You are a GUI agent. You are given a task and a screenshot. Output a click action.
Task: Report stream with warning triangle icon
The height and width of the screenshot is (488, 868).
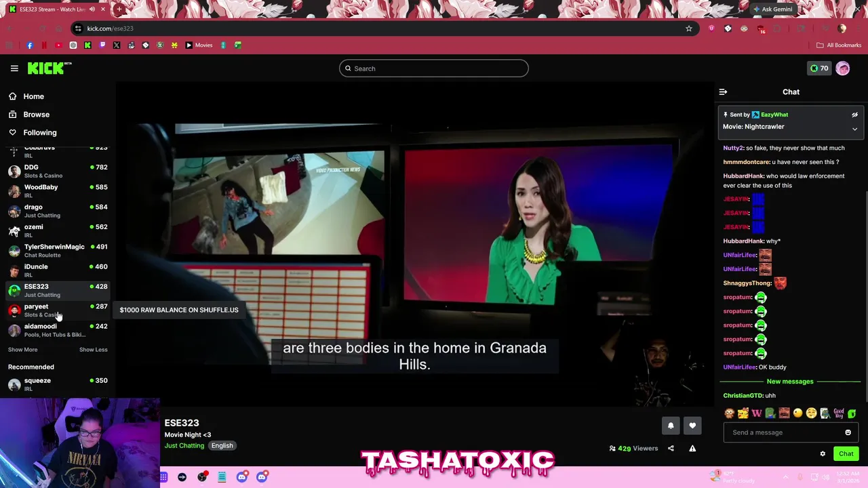point(692,448)
